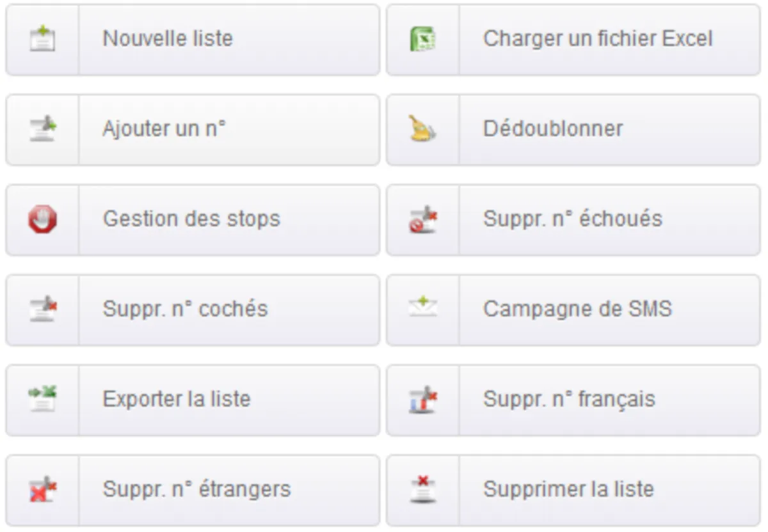The height and width of the screenshot is (532, 768).
Task: Click the Excel file icon
Action: (x=422, y=39)
